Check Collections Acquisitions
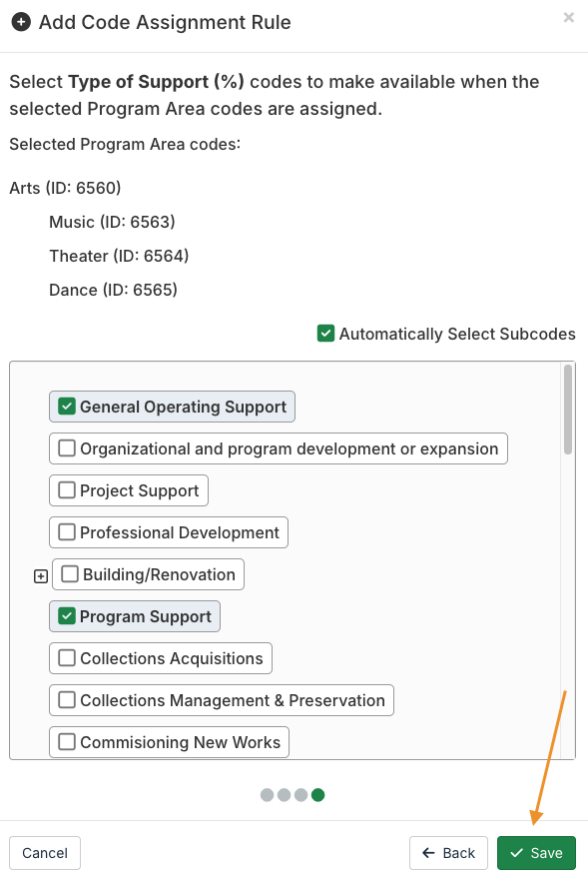The height and width of the screenshot is (879, 588). [x=67, y=657]
